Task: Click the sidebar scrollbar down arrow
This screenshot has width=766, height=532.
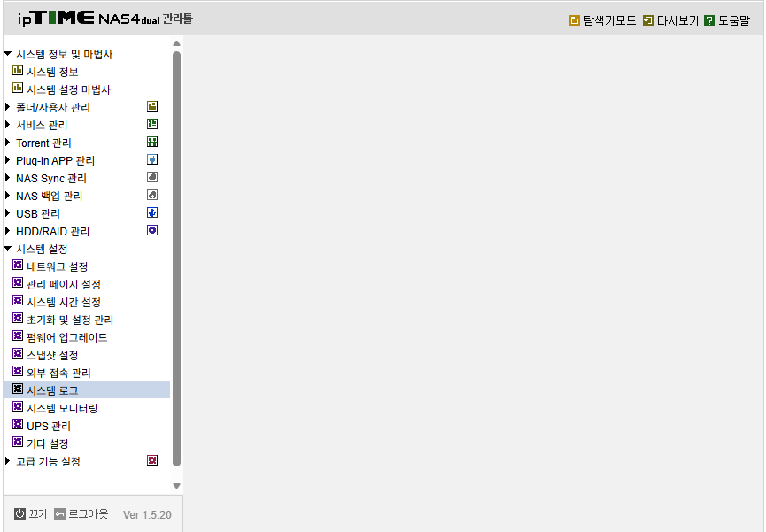Action: [x=177, y=486]
